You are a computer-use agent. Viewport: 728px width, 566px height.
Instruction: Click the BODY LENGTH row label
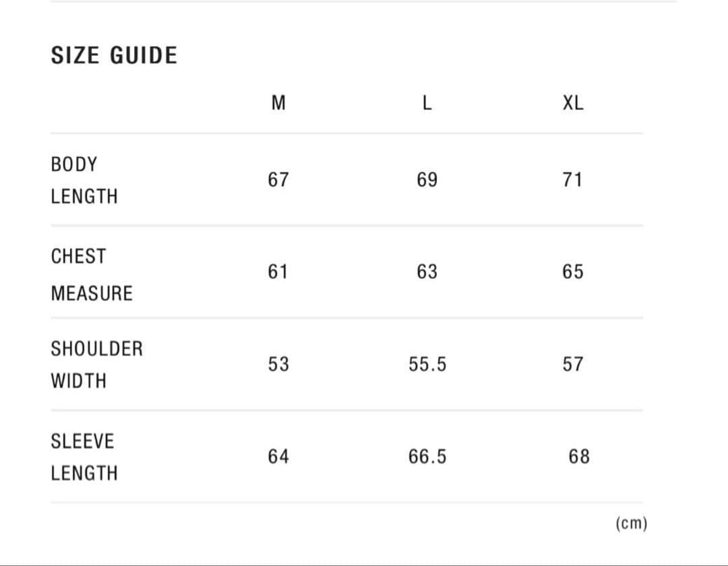pos(84,180)
